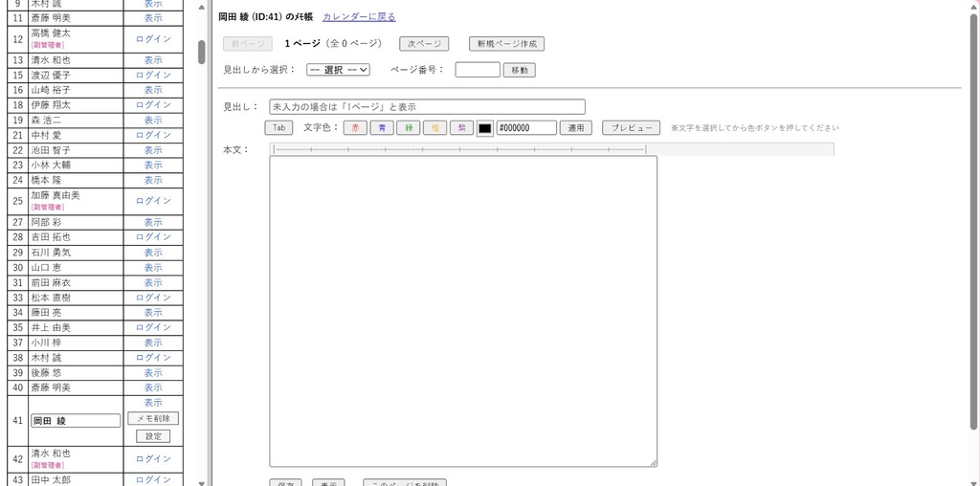
Task: Select the name 加藤 真由美 in row 25
Action: (56, 195)
